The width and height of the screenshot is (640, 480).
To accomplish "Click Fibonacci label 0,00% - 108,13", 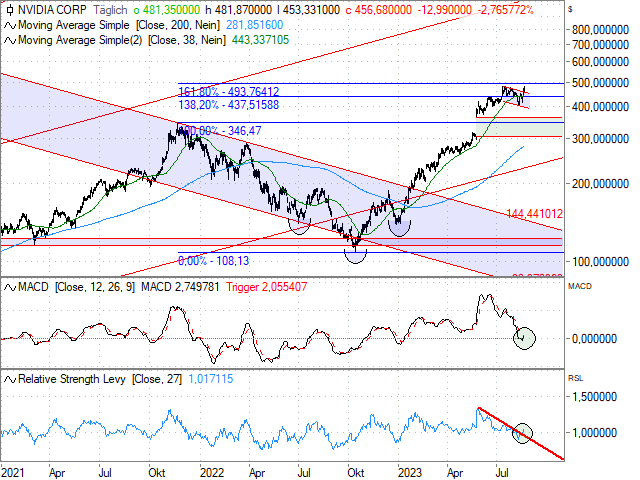I will click(x=213, y=261).
